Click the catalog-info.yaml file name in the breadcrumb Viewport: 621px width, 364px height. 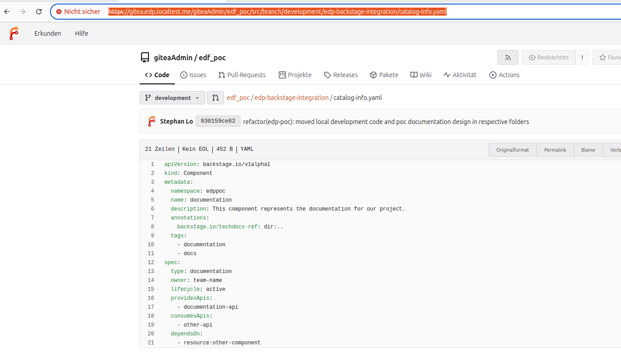pyautogui.click(x=358, y=98)
